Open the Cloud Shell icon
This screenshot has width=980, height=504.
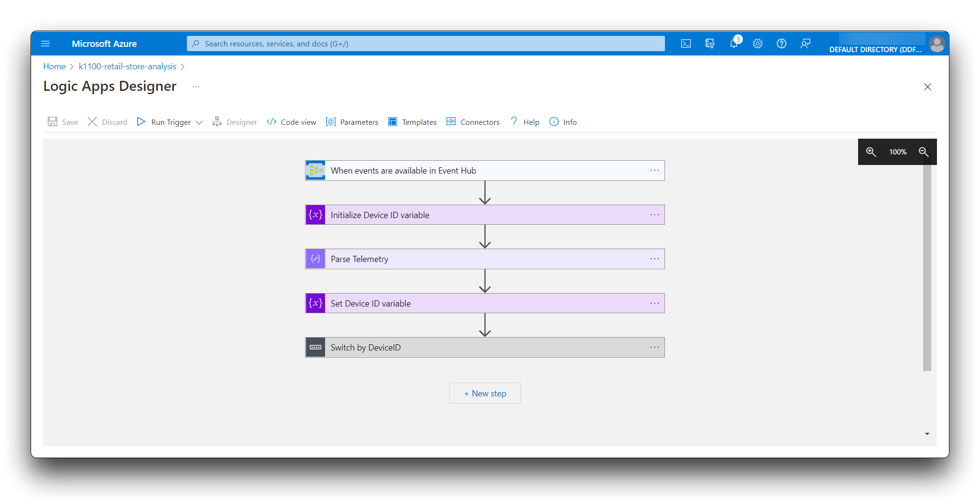click(x=686, y=44)
